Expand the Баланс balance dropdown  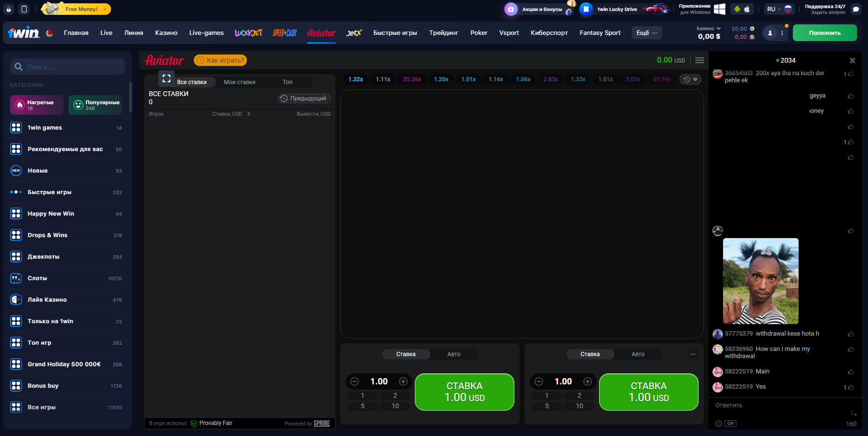(x=709, y=29)
